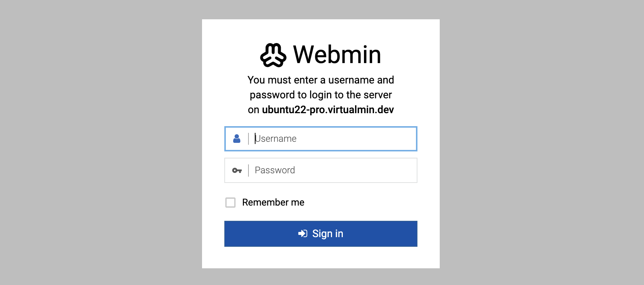Screen dimensions: 644x285
Task: Click the Webmin logo icon
Action: 273,55
